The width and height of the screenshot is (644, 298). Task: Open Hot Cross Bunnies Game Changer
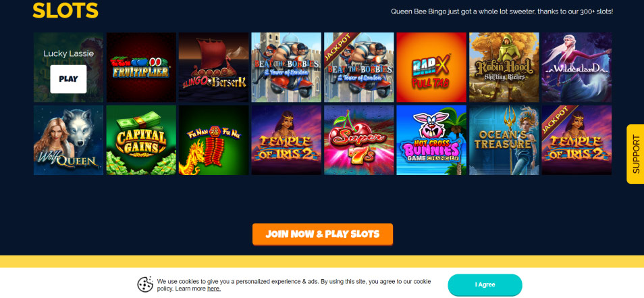tap(431, 140)
